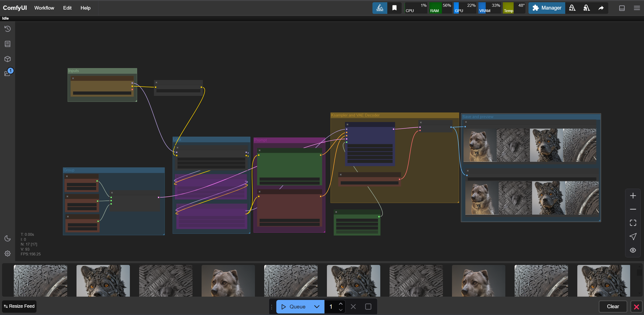Click the Manager puzzle button
644x315 pixels.
click(x=547, y=8)
